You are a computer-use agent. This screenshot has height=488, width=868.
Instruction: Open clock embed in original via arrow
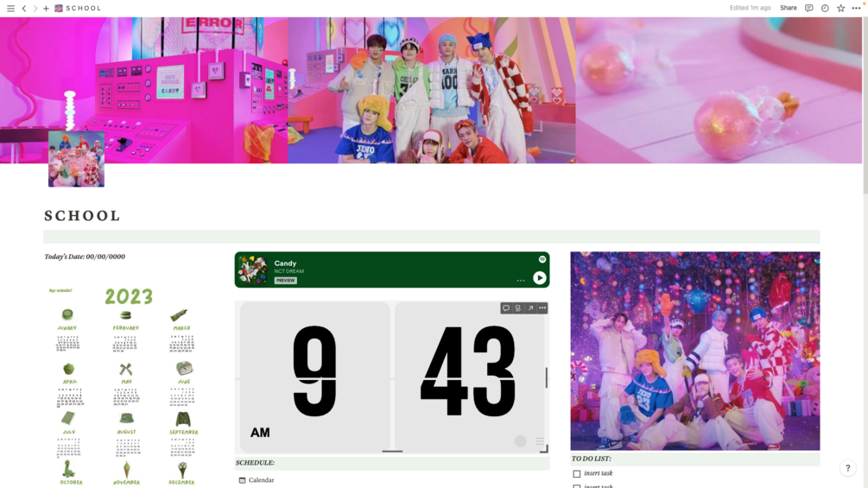(530, 308)
